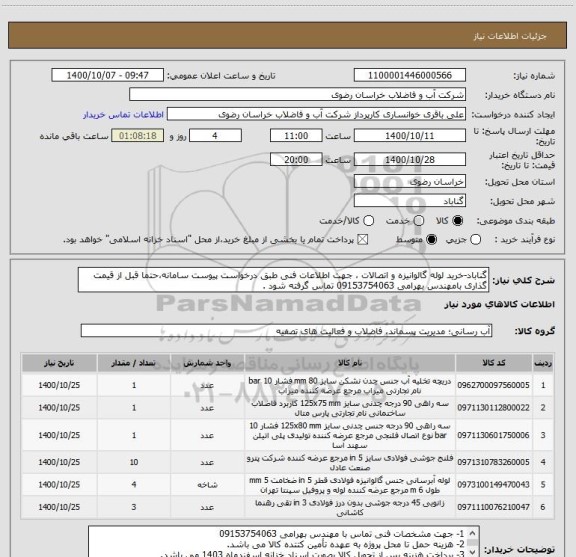Click the سه راهی 125x75 mm item name
This screenshot has height=557, width=576.
pyautogui.click(x=350, y=408)
